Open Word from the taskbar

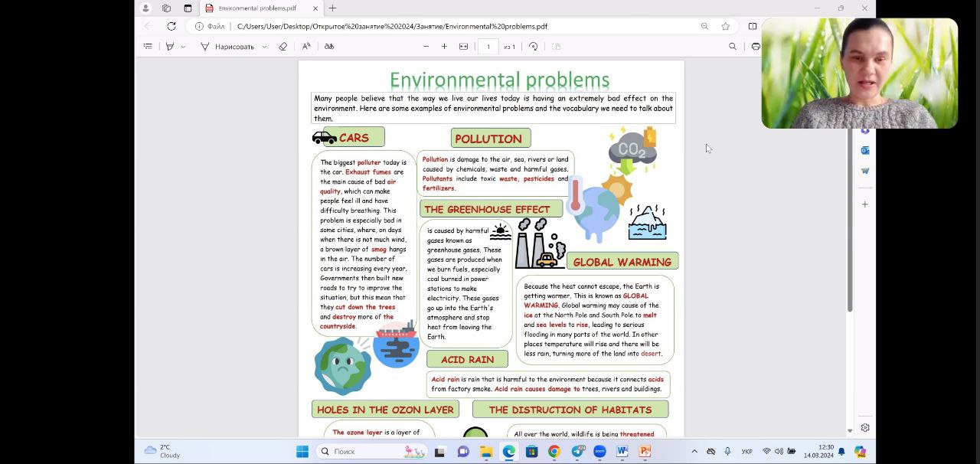622,452
